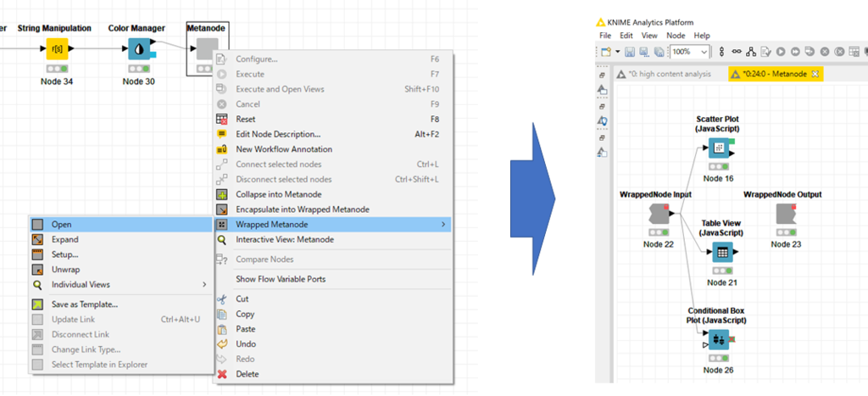Click the execute selected nodes toolbar icon

click(x=781, y=52)
